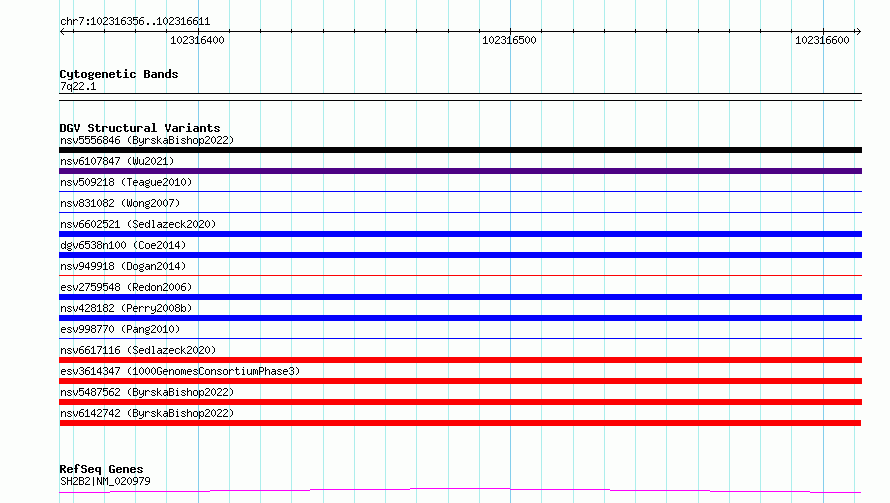Open esv998770 (Pang2010) variant label
This screenshot has height=503, width=890.
coord(120,329)
